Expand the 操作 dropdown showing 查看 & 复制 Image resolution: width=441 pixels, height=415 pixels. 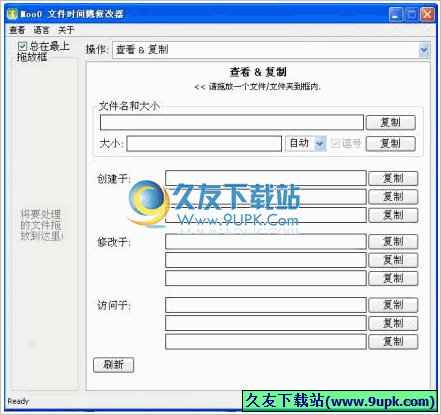424,50
